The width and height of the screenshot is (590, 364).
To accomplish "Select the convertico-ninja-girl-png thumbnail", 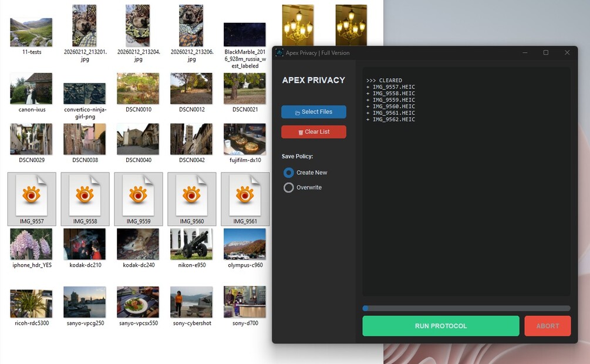I will click(85, 93).
